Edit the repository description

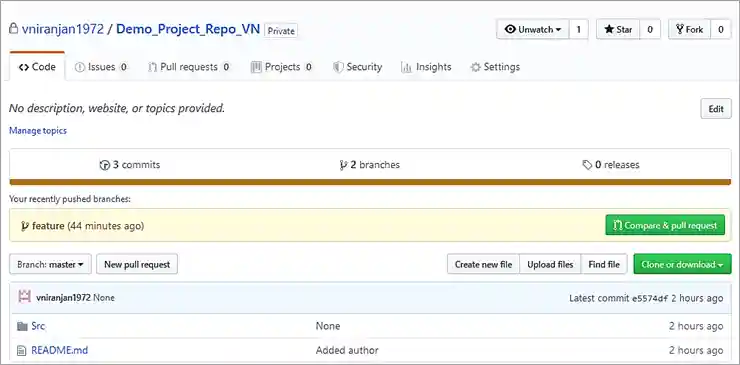(x=715, y=109)
